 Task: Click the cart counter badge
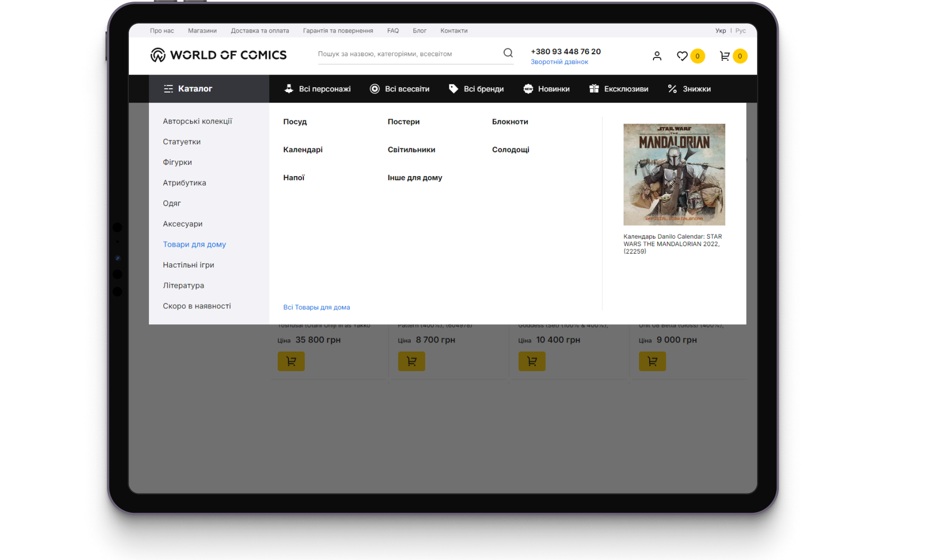pos(740,56)
